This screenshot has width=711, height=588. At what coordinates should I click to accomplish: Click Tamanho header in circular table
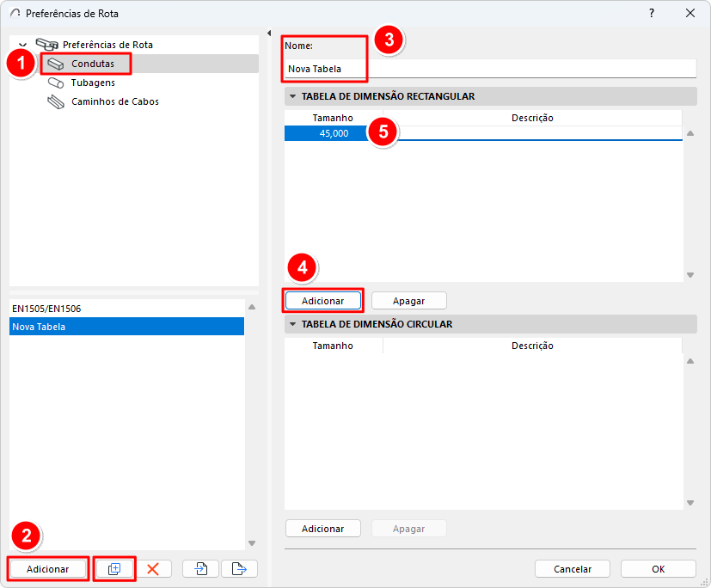[333, 346]
